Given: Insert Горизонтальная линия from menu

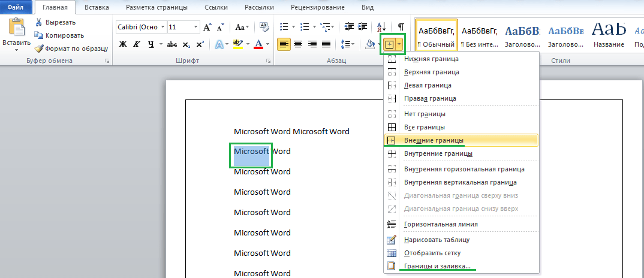Looking at the screenshot, I should [x=461, y=224].
